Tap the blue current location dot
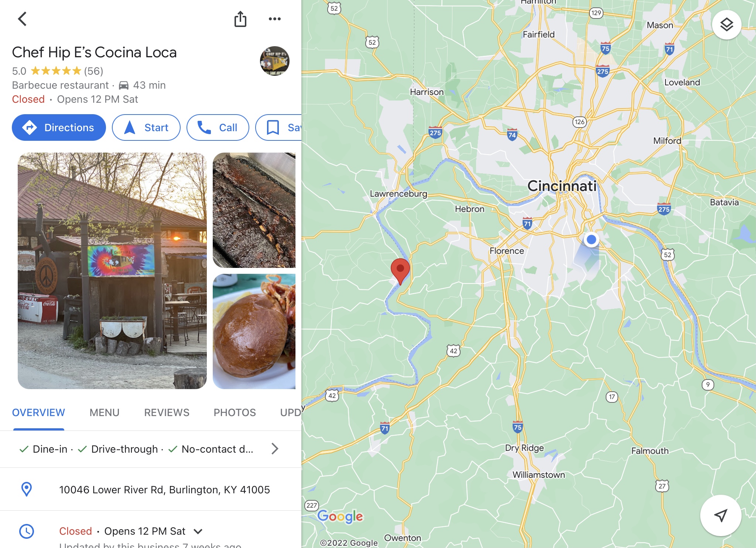Viewport: 756px width, 548px height. point(591,239)
